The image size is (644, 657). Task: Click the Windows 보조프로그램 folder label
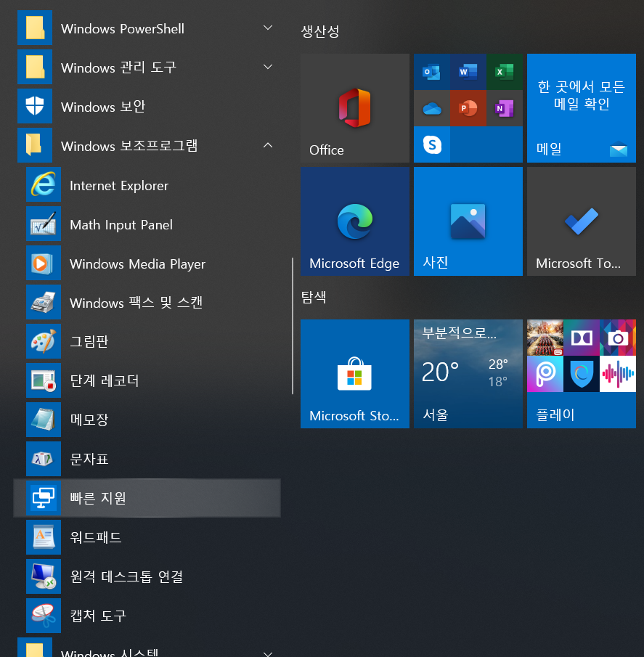(x=129, y=146)
